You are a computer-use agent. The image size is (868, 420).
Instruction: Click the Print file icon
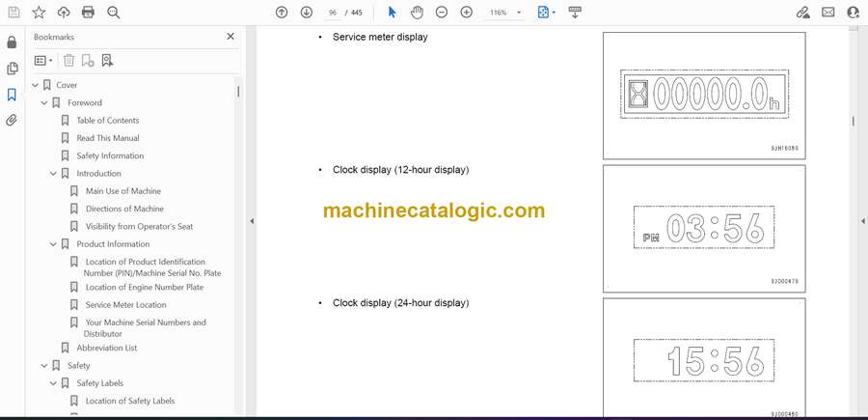point(88,13)
